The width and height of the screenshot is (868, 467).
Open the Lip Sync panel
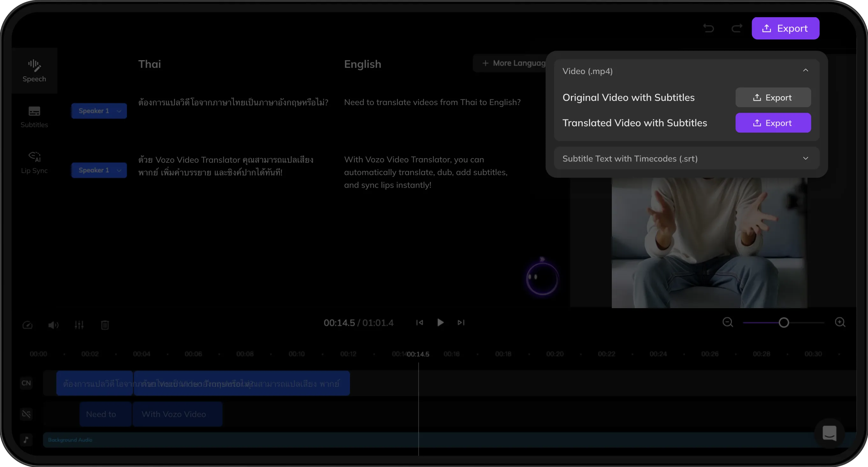[x=34, y=163]
